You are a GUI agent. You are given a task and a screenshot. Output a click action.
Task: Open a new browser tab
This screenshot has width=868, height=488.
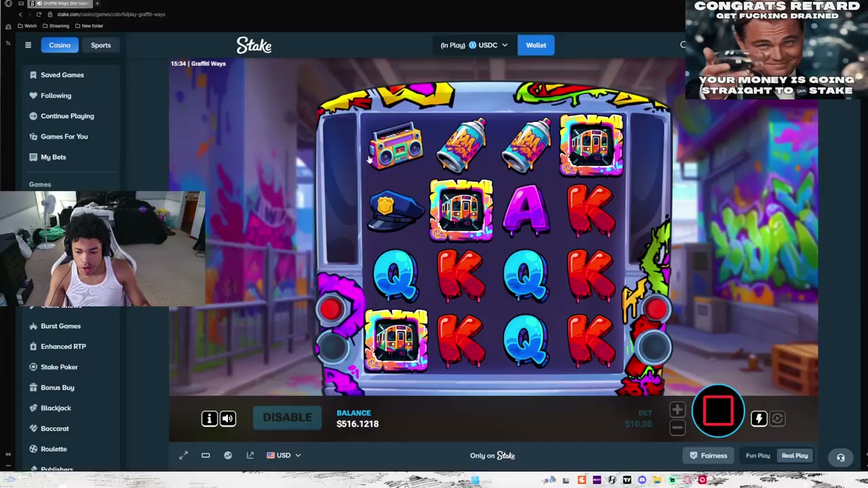pos(97,3)
